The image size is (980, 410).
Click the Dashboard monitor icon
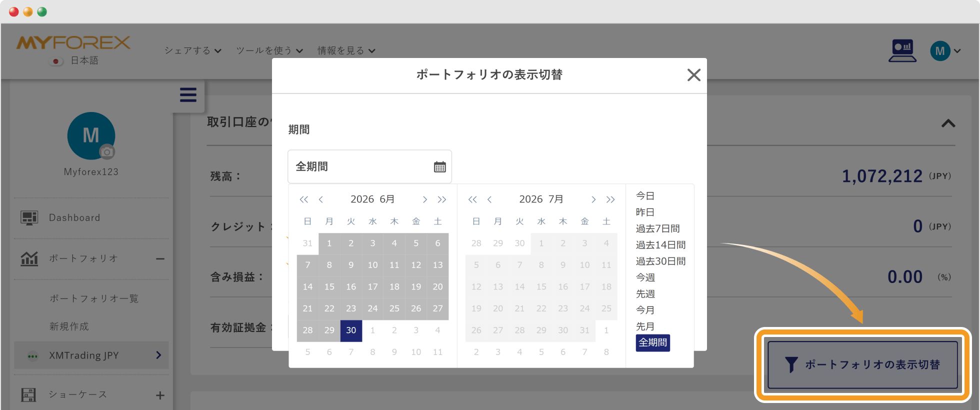[x=29, y=218]
